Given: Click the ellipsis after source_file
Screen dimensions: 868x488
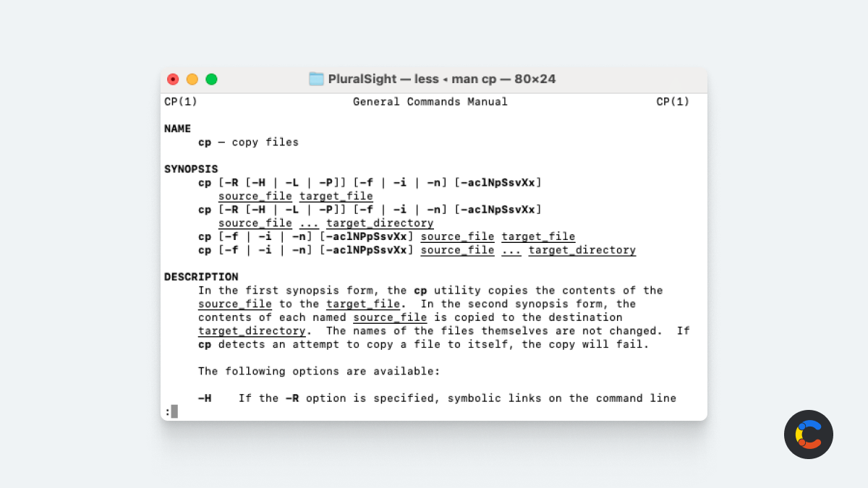Looking at the screenshot, I should click(x=309, y=223).
